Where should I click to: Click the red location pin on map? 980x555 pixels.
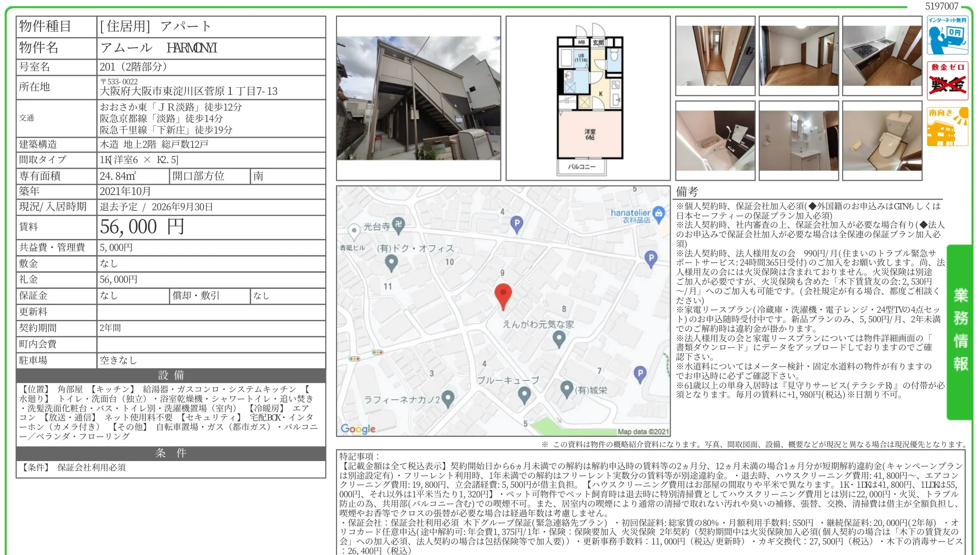tap(503, 296)
